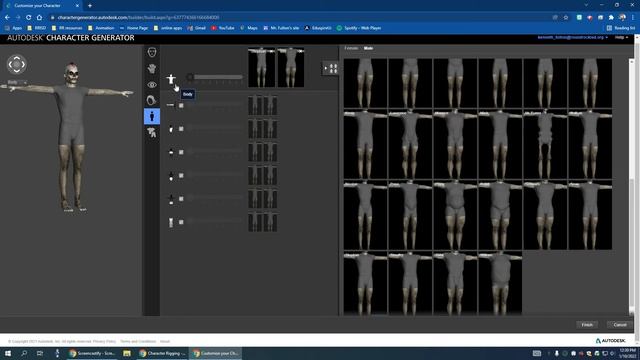Click the legs body part icon
Viewport: 640px width, 360px height.
[171, 222]
